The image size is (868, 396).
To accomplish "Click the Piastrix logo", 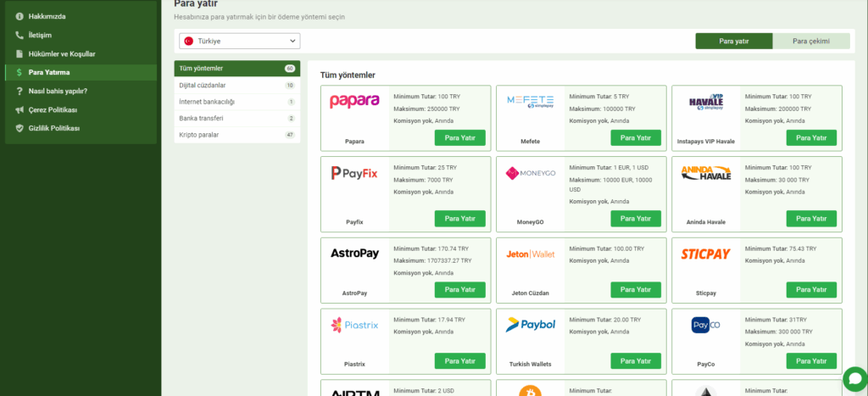I will coord(354,325).
